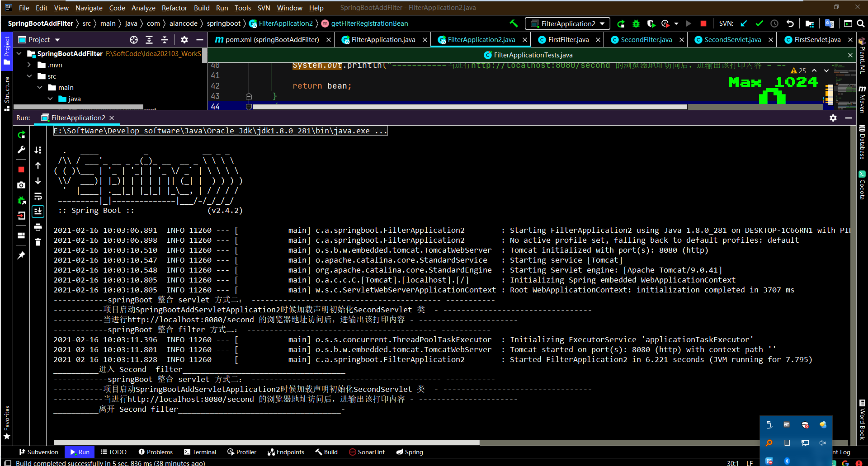The height and width of the screenshot is (466, 868).
Task: Open the Run panel settings gear
Action: [x=833, y=118]
